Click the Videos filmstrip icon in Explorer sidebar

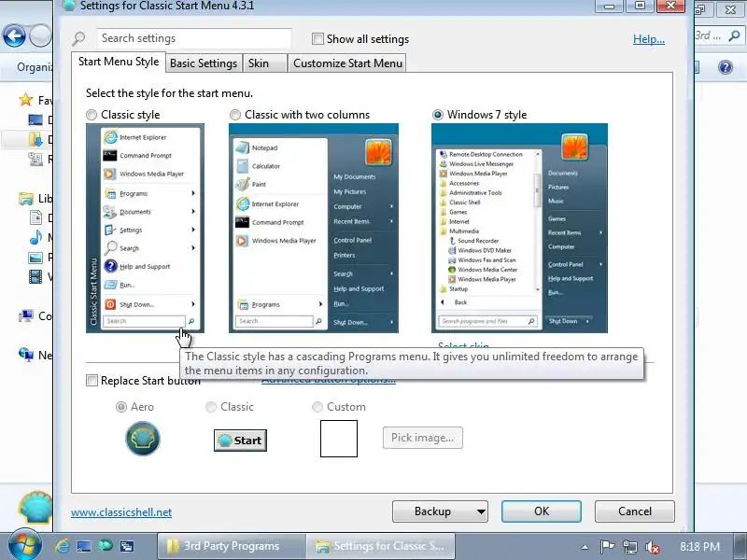point(35,276)
